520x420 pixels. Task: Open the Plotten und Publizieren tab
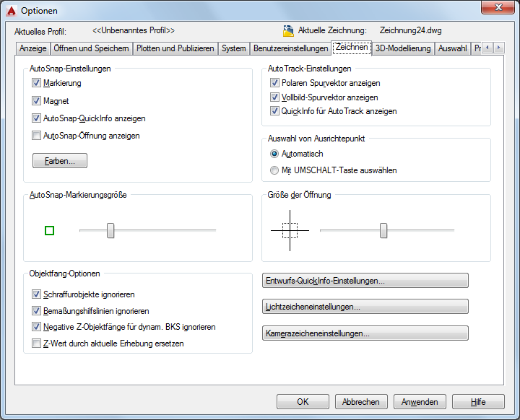coord(175,48)
